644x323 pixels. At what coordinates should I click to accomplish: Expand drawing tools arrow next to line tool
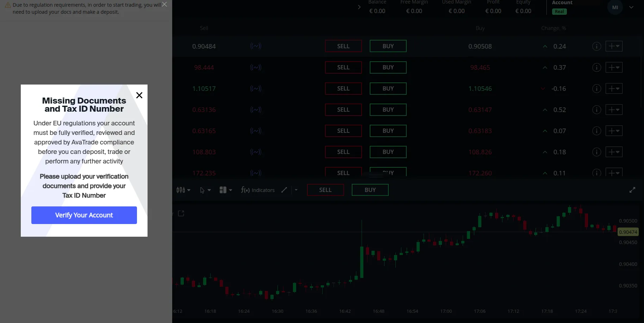pyautogui.click(x=296, y=190)
